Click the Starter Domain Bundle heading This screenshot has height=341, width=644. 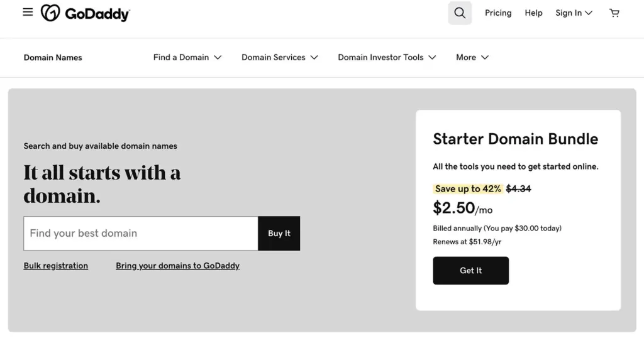click(x=515, y=139)
